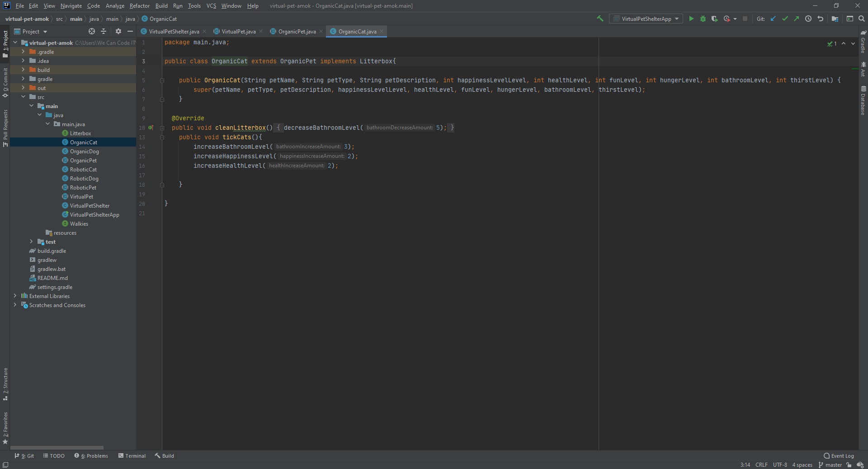Toggle the Ant tool window
Screen dimensions: 868x469
[863, 69]
